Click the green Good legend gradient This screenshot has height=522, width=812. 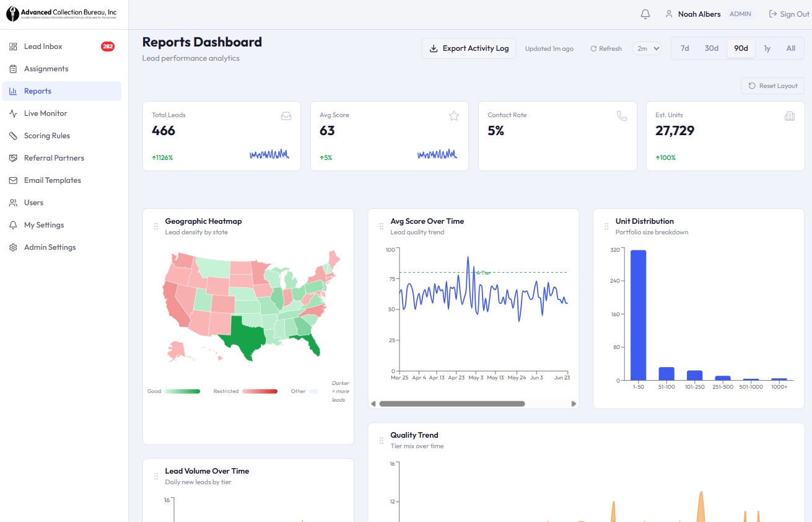click(182, 391)
